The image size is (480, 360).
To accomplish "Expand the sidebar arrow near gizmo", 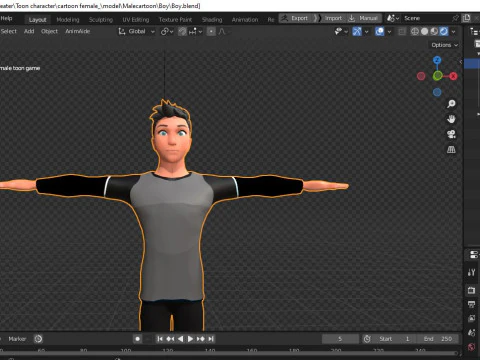I will [x=461, y=62].
